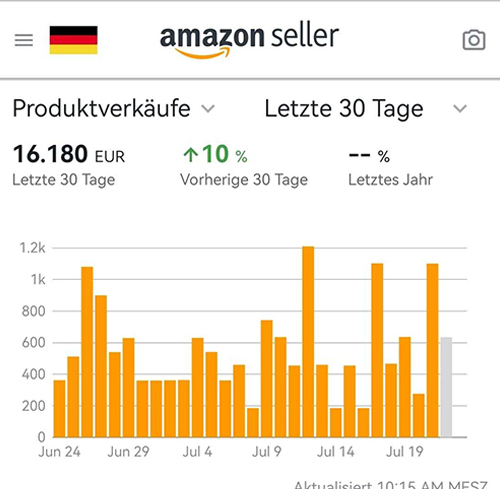This screenshot has width=500, height=489.
Task: Expand the Produktverkäufe chevron
Action: point(208,109)
